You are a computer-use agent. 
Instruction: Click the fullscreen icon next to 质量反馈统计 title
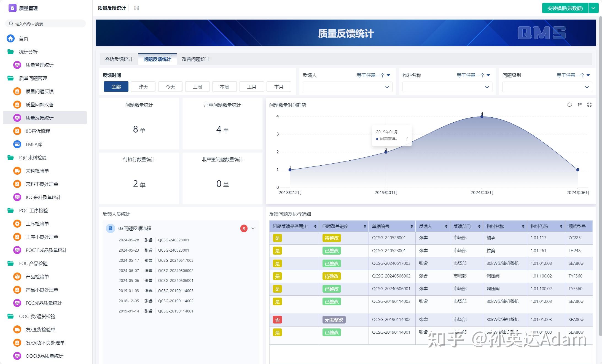(136, 8)
